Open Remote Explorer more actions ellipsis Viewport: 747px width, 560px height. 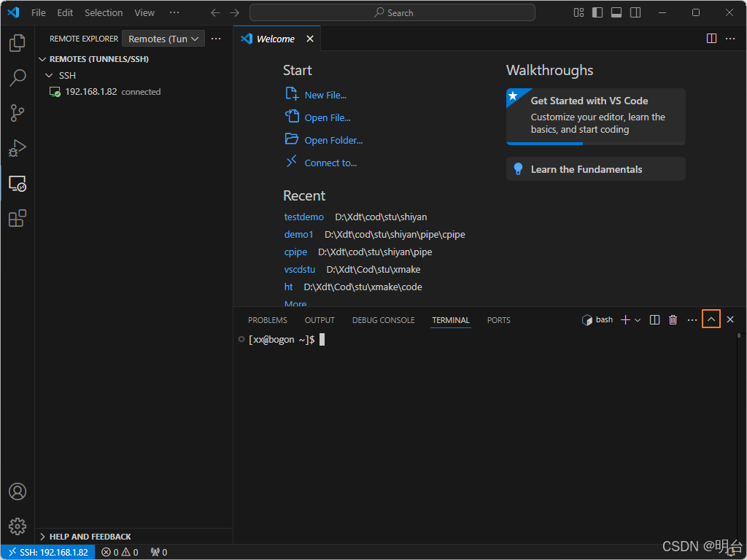(216, 39)
